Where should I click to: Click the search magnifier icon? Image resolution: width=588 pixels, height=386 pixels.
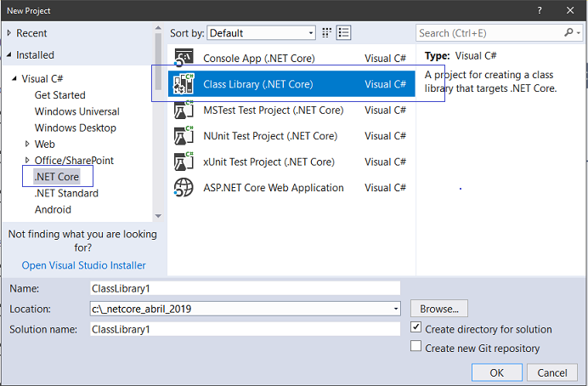click(568, 33)
